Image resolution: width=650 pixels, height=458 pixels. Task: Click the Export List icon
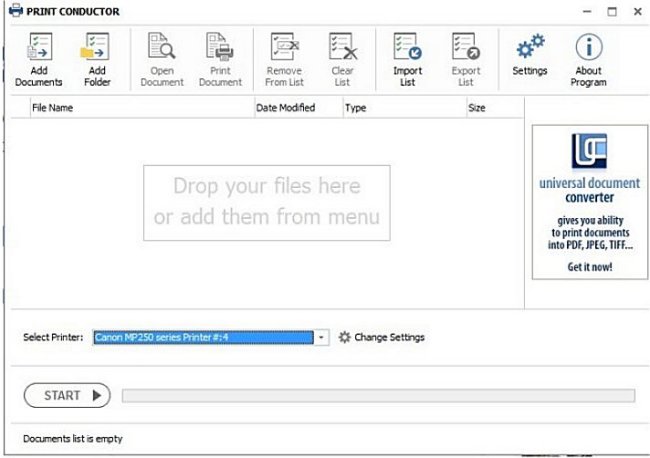tap(466, 46)
